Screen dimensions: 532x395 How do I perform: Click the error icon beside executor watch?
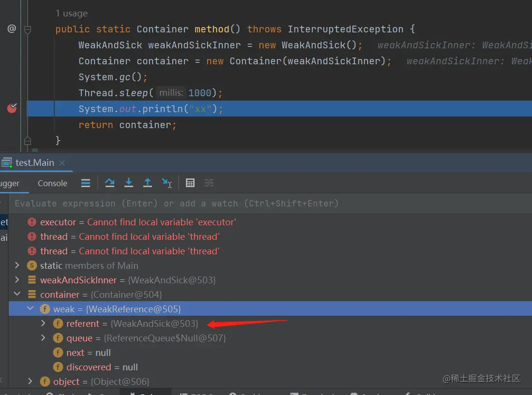[32, 222]
